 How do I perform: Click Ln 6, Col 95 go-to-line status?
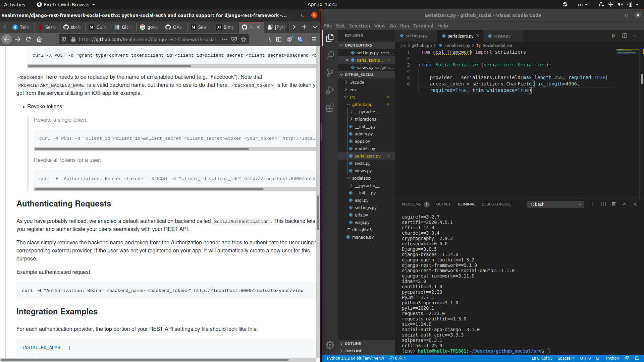coord(542,358)
